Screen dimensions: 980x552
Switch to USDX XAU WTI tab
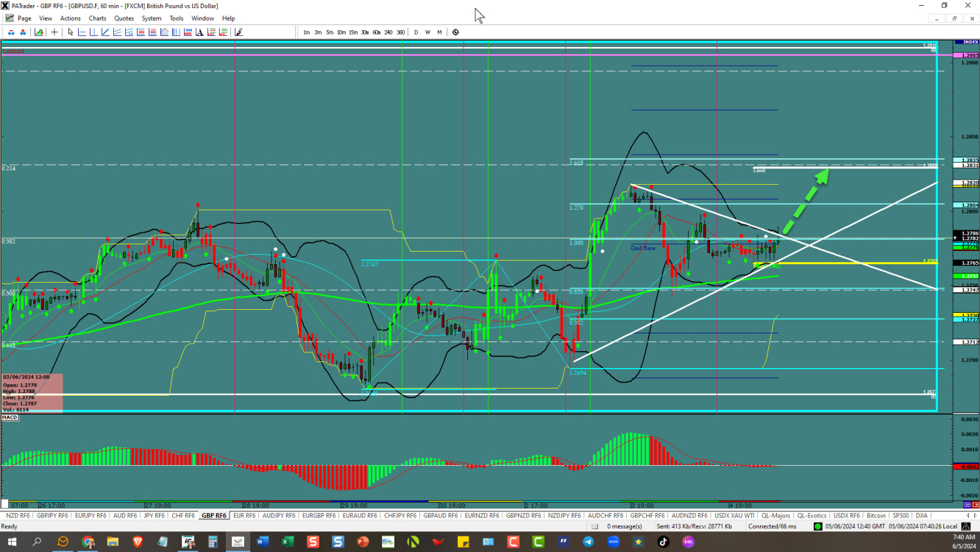click(735, 515)
